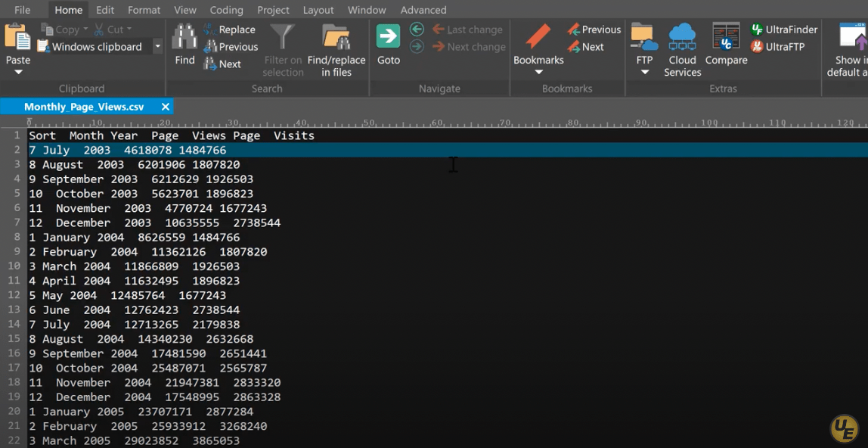Open the FTP dropdown arrow
The image size is (868, 448).
(x=644, y=73)
